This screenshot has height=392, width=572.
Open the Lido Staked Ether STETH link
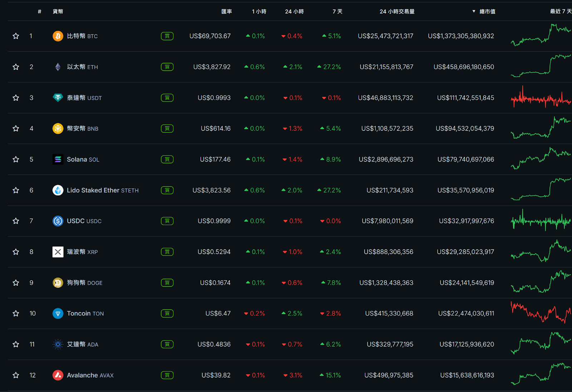(103, 190)
